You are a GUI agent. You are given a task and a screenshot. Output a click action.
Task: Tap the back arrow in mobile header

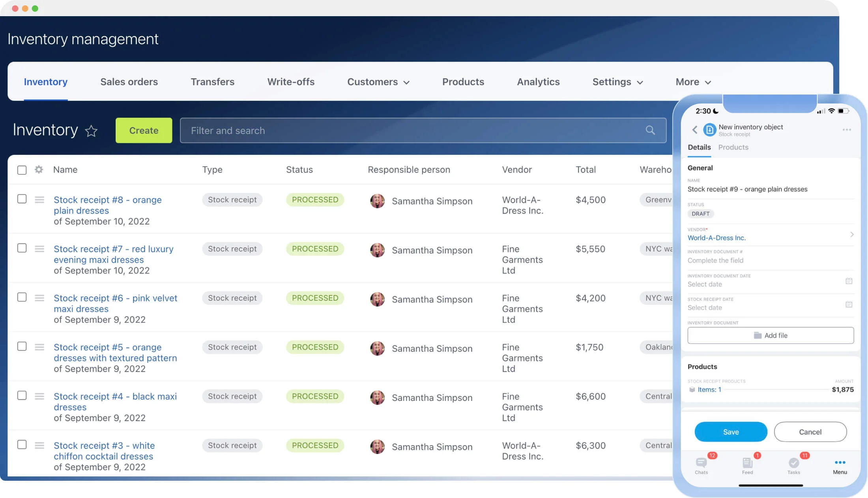click(694, 129)
